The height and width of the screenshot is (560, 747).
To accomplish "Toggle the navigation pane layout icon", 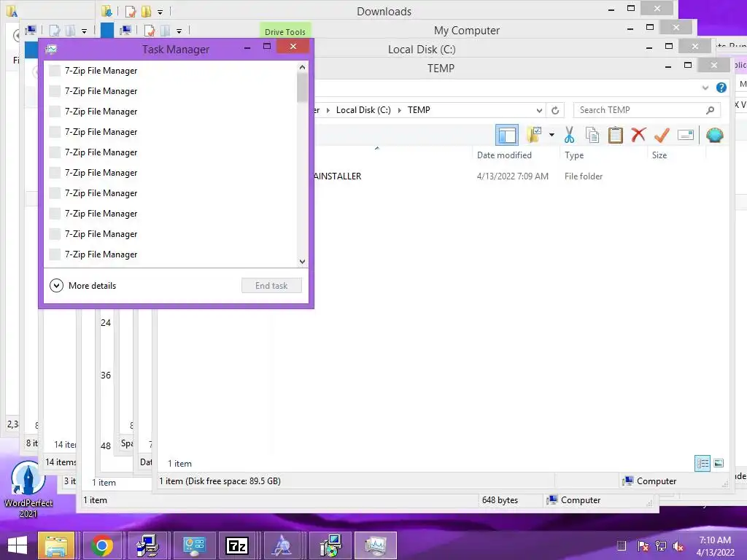I will pos(507,135).
